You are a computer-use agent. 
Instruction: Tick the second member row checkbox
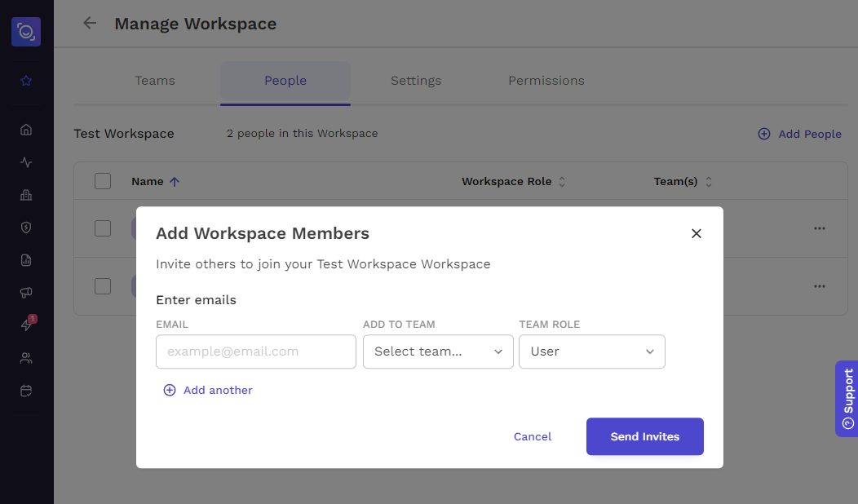[x=103, y=286]
